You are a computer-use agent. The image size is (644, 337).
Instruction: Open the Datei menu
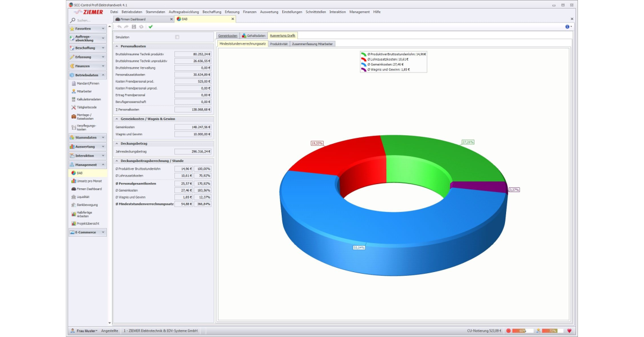[x=114, y=12]
